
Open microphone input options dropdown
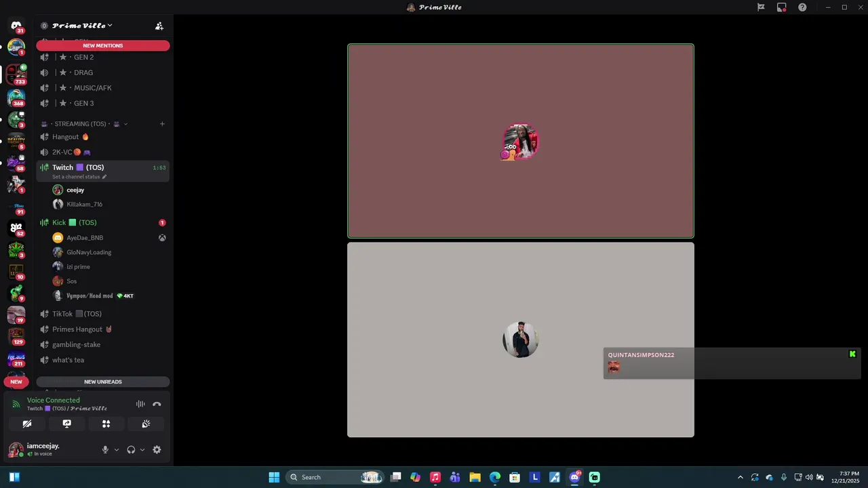[x=117, y=449]
